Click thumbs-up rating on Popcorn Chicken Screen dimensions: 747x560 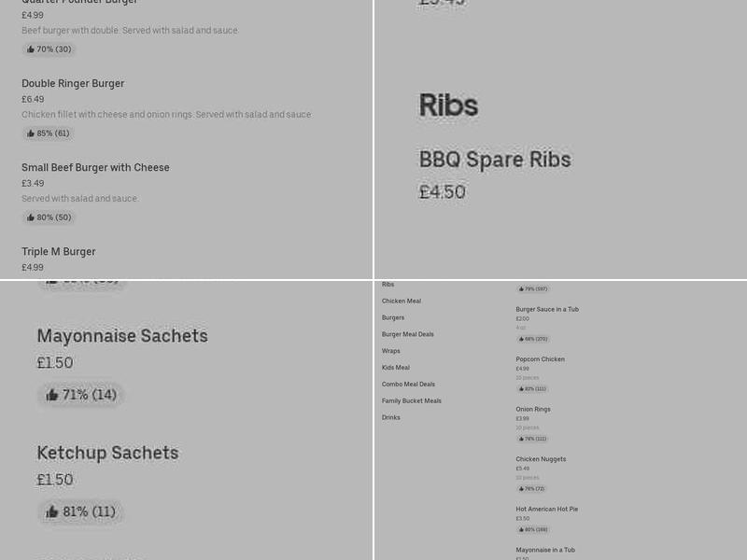(532, 388)
